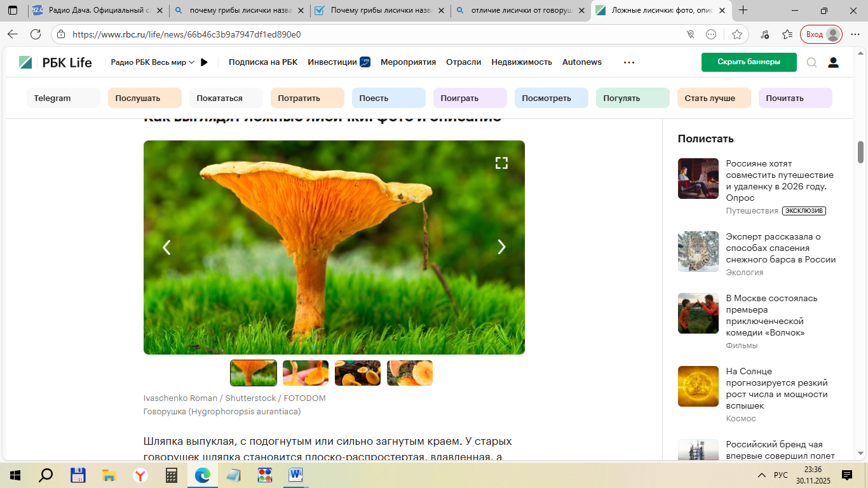
Task: Open the user profile icon on RBC
Action: [833, 62]
